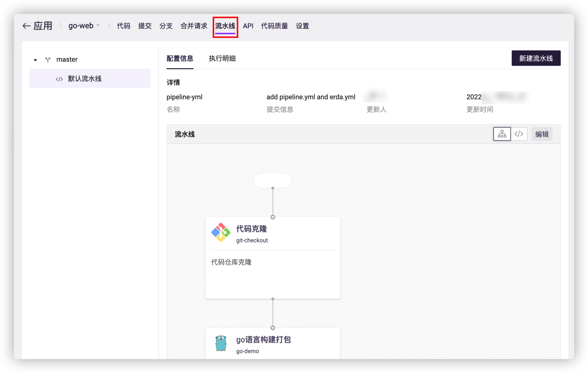This screenshot has height=373, width=588.
Task: Switch to graph view of pipeline
Action: point(502,134)
